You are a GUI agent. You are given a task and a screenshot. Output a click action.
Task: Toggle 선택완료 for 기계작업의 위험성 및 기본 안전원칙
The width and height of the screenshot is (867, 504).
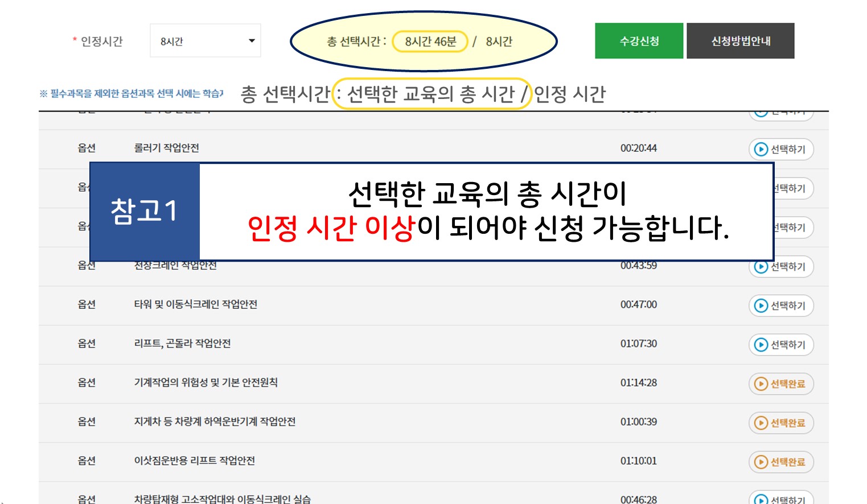point(781,383)
